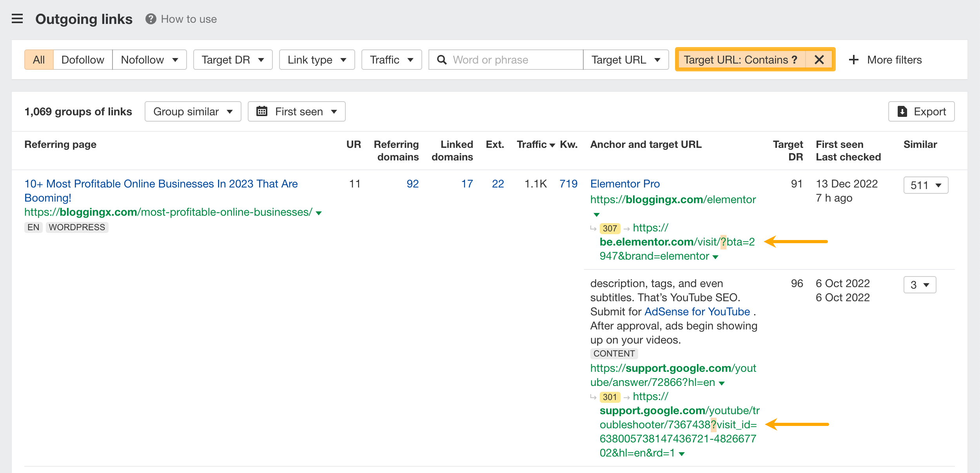Click the 301 redirect badge
Viewport: 980px width, 473px height.
coord(610,397)
